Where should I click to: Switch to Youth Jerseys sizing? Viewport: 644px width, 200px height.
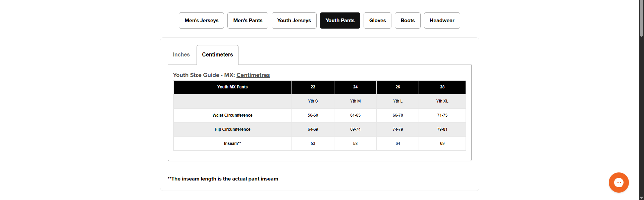click(x=294, y=21)
